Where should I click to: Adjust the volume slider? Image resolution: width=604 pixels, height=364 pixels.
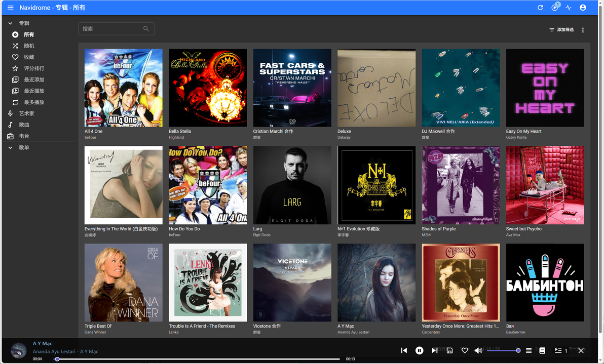pos(504,350)
